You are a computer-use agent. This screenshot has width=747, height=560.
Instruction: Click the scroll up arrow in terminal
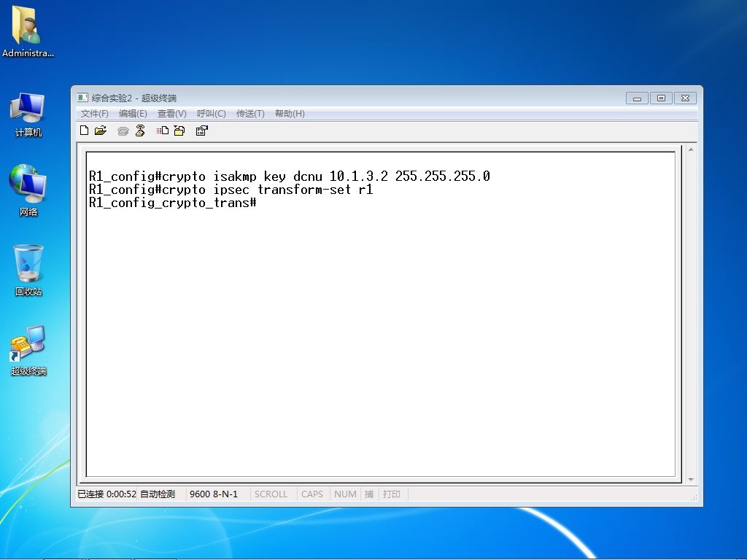(691, 149)
